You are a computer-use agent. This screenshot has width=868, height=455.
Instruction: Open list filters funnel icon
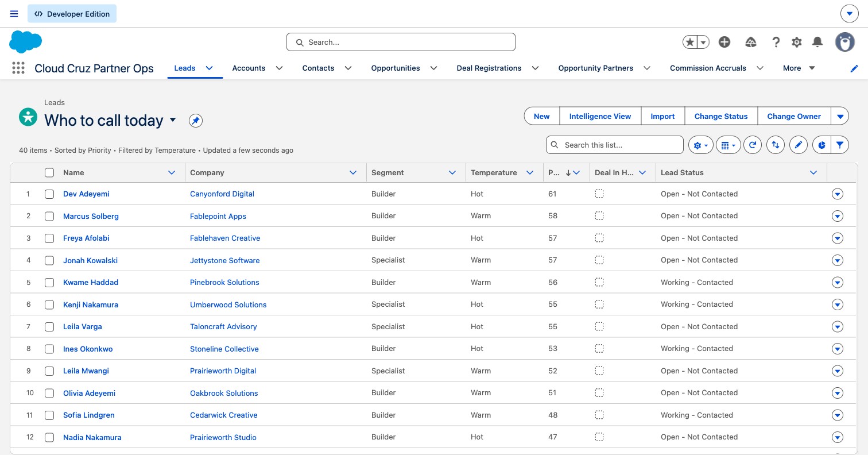click(840, 145)
